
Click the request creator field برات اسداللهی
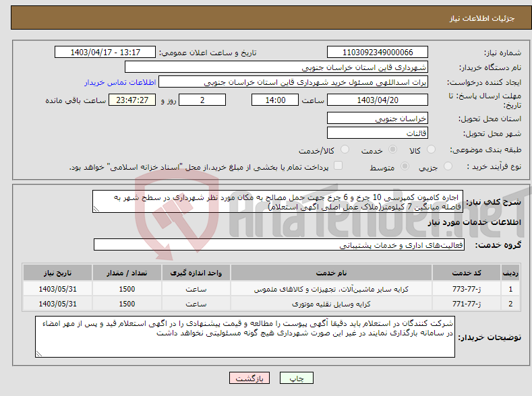point(293,82)
